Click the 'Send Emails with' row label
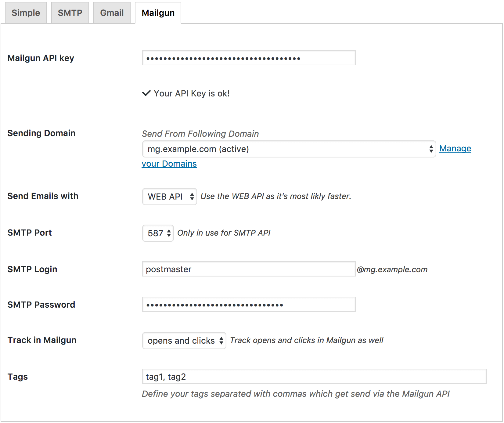The image size is (504, 423). (43, 196)
